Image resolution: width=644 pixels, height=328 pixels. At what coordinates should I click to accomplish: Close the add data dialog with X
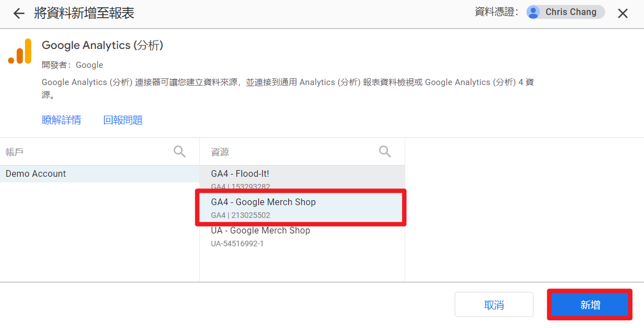pyautogui.click(x=623, y=13)
